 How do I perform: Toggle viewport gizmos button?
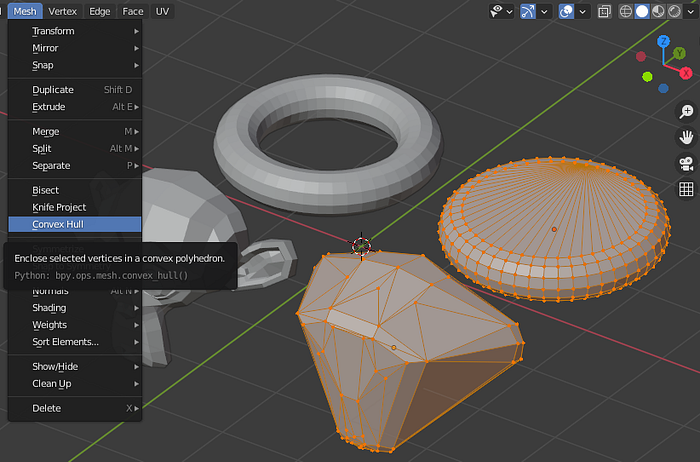click(528, 12)
